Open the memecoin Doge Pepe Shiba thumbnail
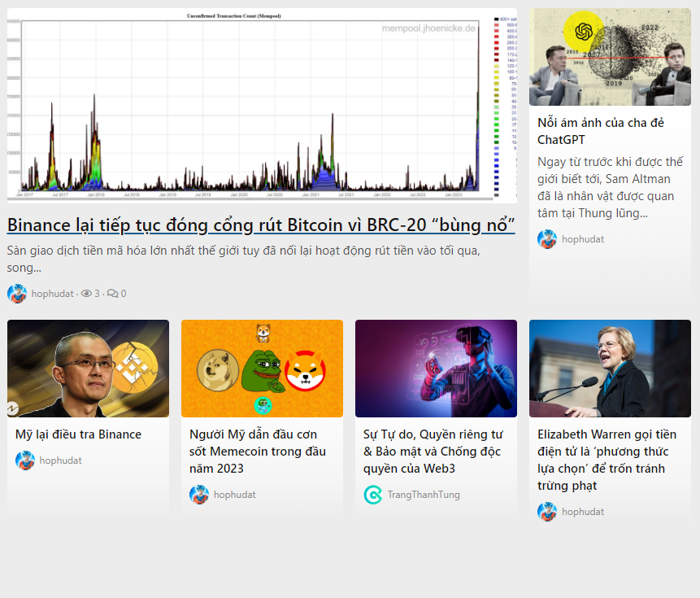Screen dimensions: 700x598 (x=262, y=369)
